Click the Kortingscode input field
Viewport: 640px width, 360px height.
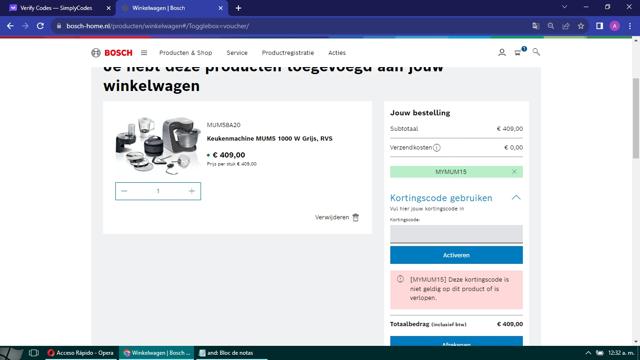coord(456,234)
